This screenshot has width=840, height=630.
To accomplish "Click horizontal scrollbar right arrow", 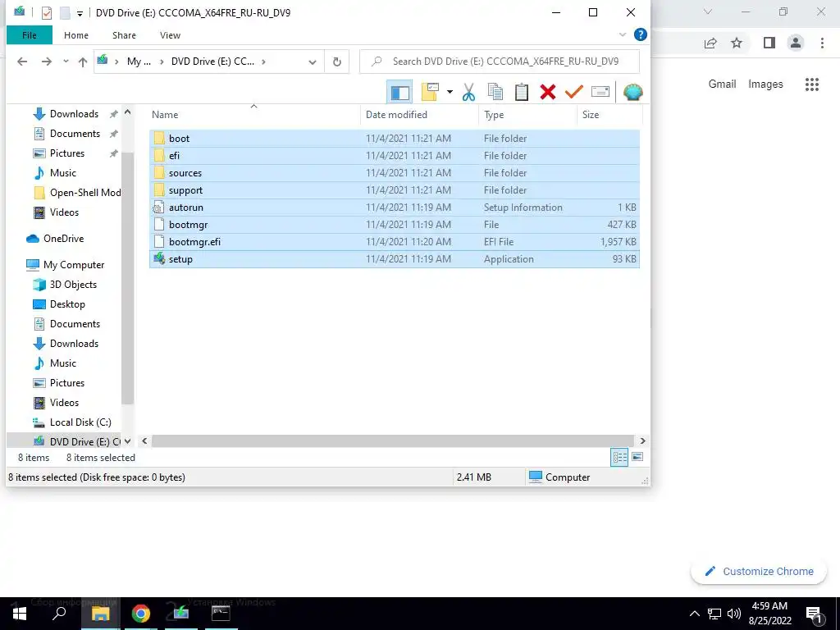I will (x=642, y=441).
